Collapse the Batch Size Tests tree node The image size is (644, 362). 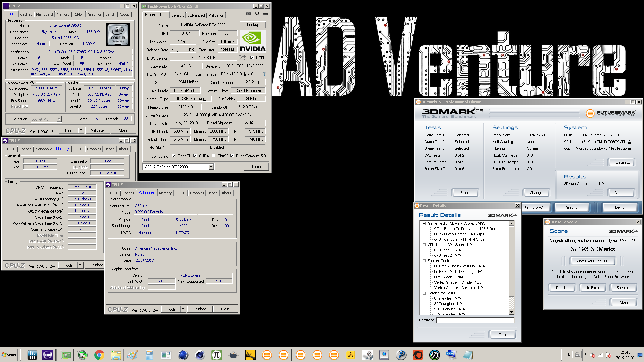tap(424, 293)
